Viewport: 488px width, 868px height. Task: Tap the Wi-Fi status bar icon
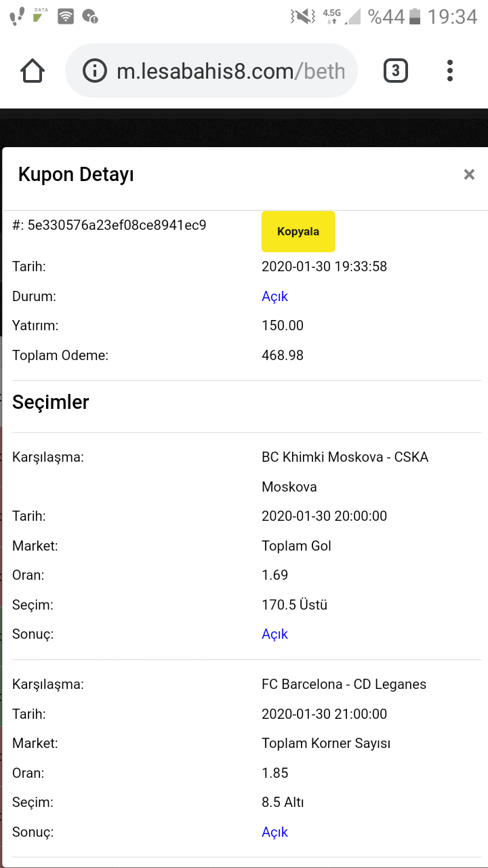pyautogui.click(x=66, y=16)
